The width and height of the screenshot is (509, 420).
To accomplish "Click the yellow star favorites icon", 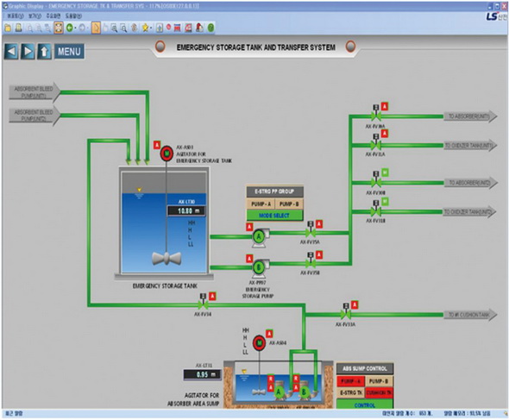I will pos(145,28).
